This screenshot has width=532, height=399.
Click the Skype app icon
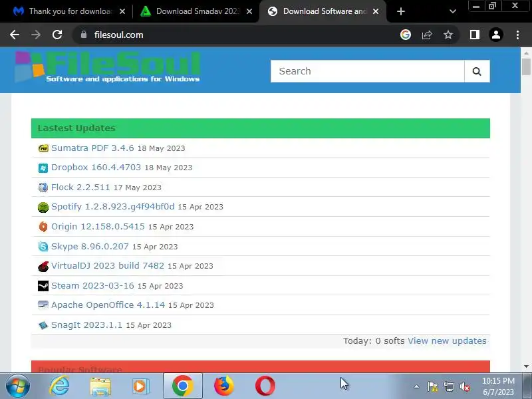pyautogui.click(x=43, y=246)
